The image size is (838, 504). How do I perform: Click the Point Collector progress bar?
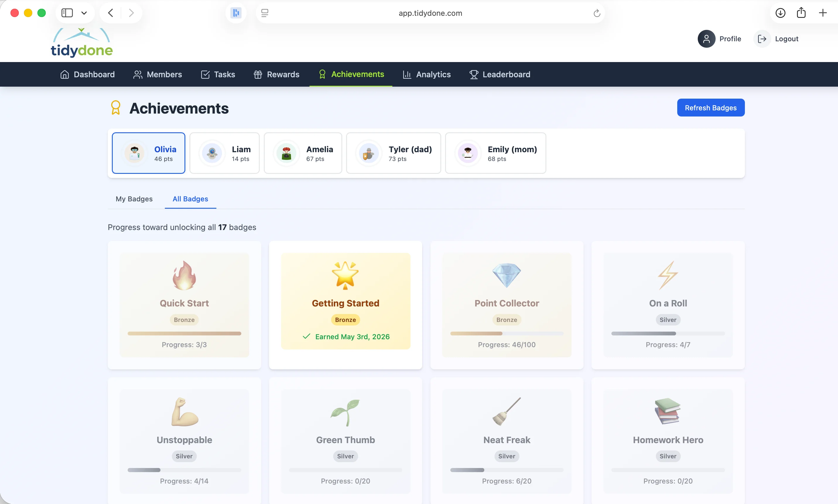507,333
